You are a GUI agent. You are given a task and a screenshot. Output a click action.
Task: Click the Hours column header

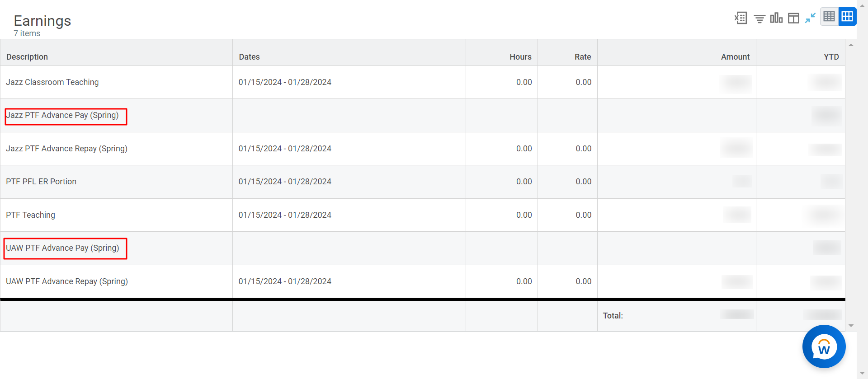(x=520, y=57)
